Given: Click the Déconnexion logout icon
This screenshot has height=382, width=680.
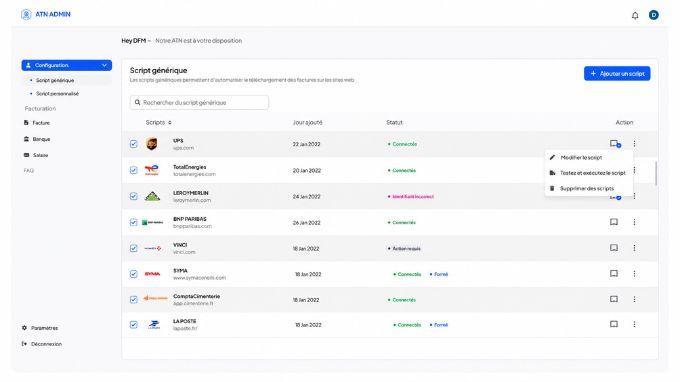Looking at the screenshot, I should (24, 344).
